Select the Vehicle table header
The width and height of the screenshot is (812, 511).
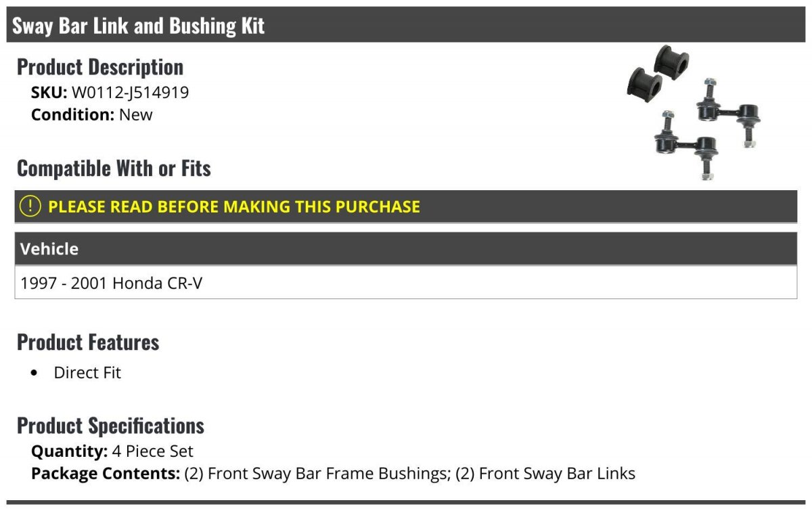click(406, 248)
